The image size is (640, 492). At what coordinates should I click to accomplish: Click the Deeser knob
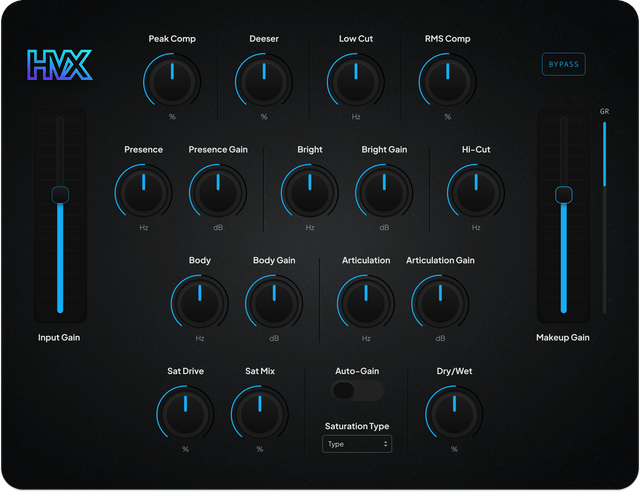tap(264, 81)
